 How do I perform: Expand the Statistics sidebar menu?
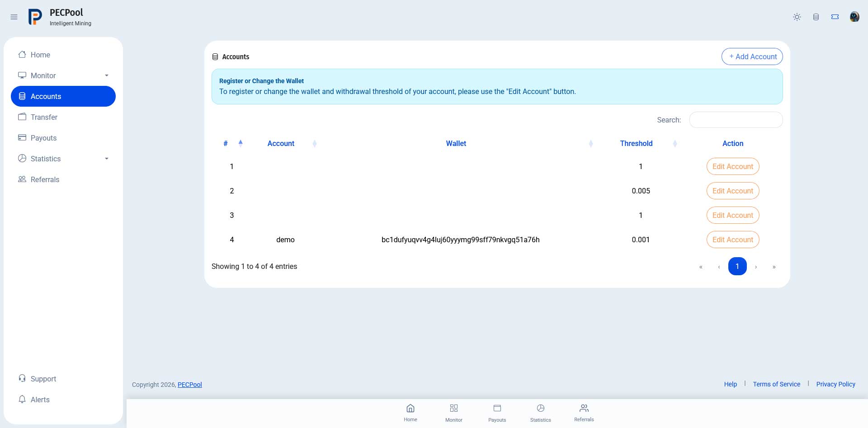[x=63, y=159]
